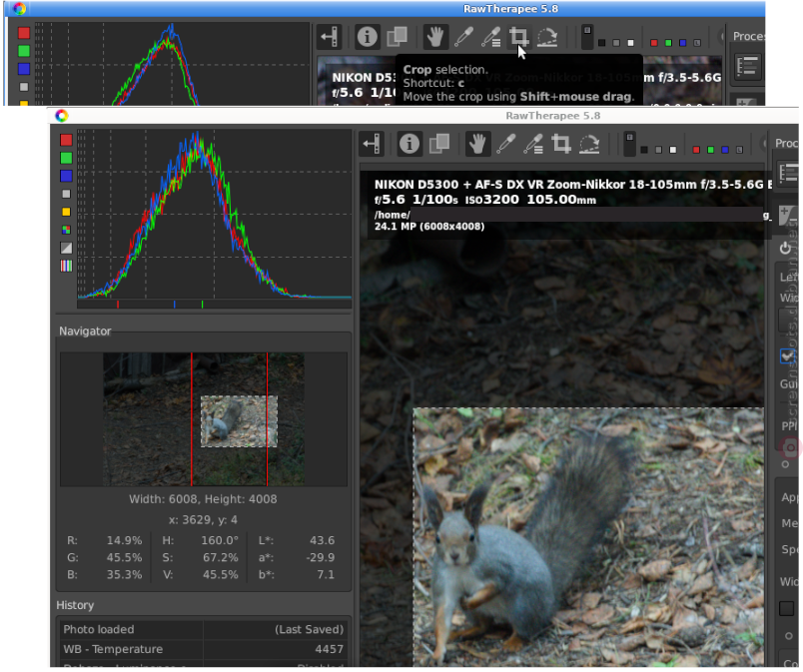Click the power icon on right panel

pyautogui.click(x=785, y=249)
